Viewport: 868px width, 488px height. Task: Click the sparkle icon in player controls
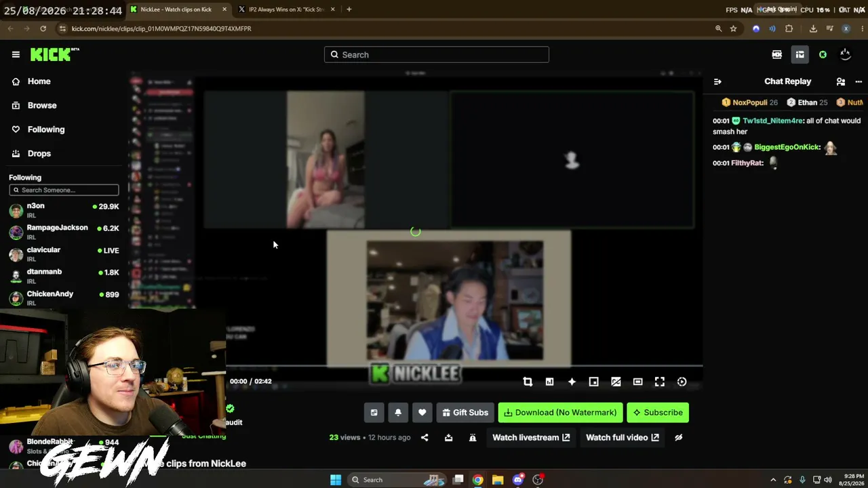(572, 382)
